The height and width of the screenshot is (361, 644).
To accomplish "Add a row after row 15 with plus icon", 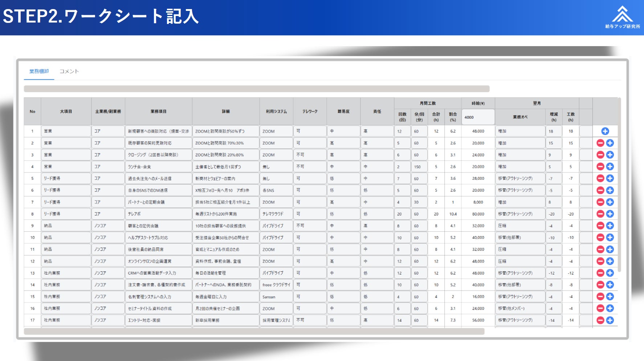I will pos(610,296).
